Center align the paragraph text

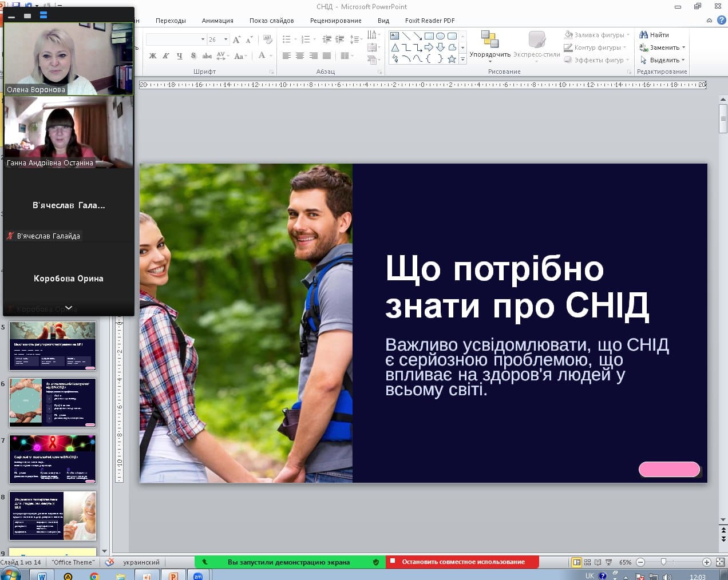tap(300, 56)
